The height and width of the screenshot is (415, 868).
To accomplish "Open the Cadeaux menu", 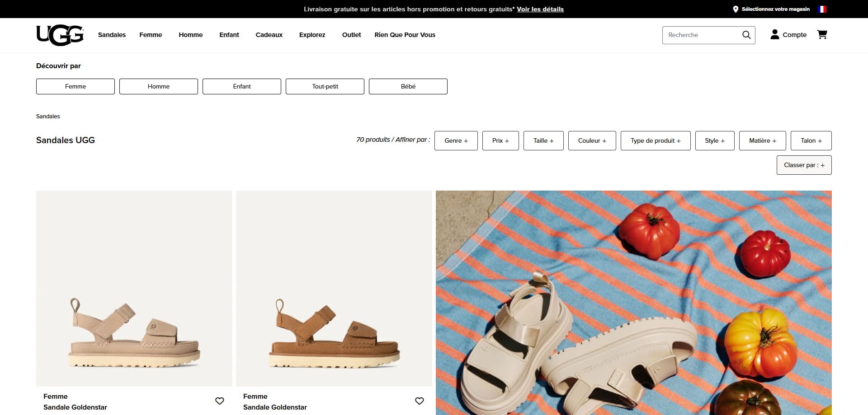I will tap(269, 35).
